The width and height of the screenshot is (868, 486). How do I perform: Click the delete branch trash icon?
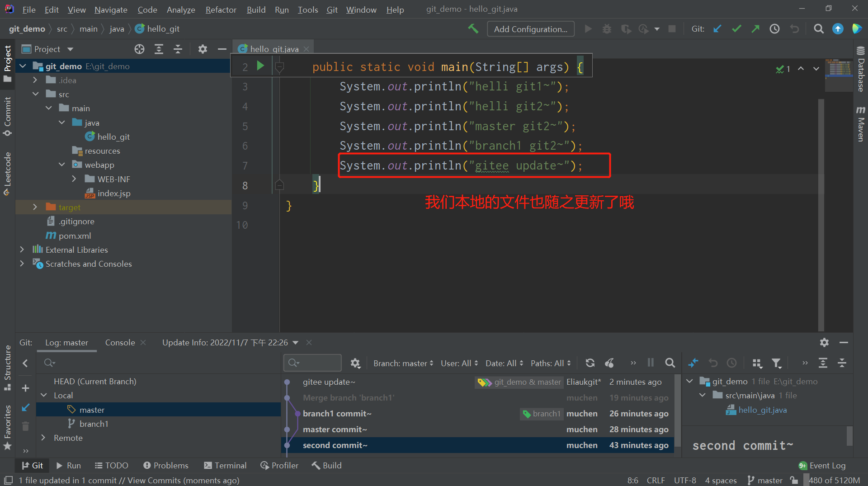pos(25,426)
